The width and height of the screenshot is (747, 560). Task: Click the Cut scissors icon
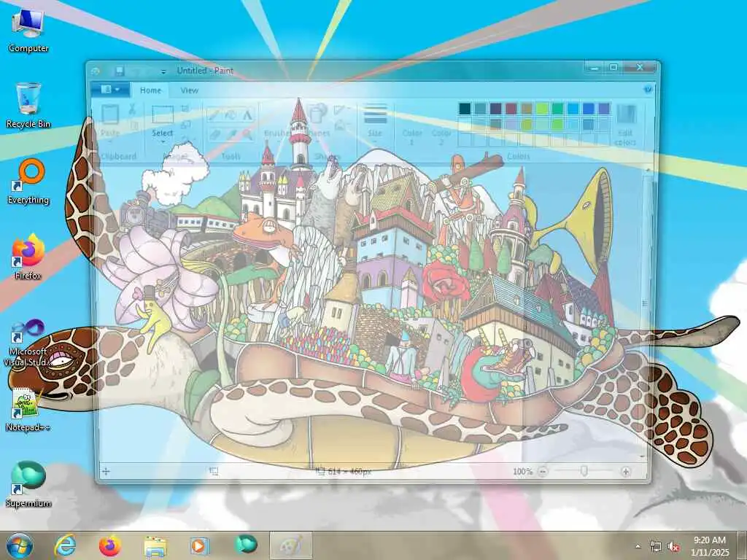(133, 109)
